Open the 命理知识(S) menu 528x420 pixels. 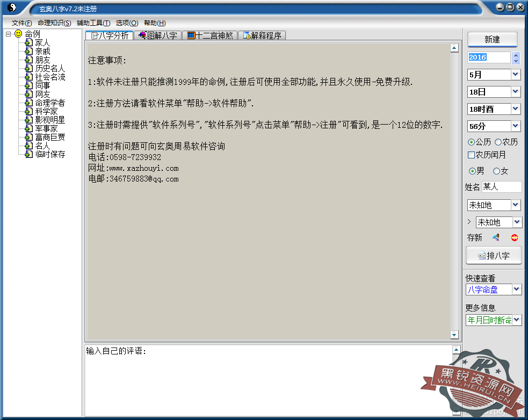(54, 23)
